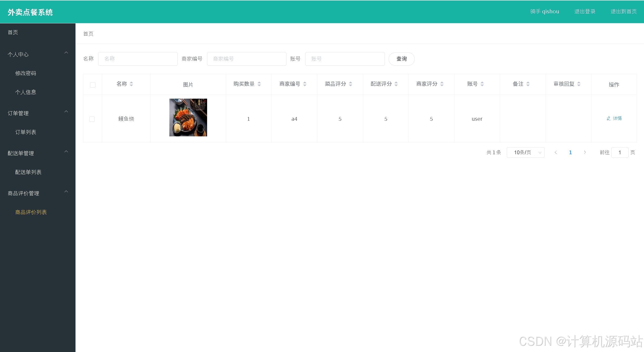This screenshot has height=352, width=644.
Task: Sort by 配送评分 column arrows
Action: 396,84
